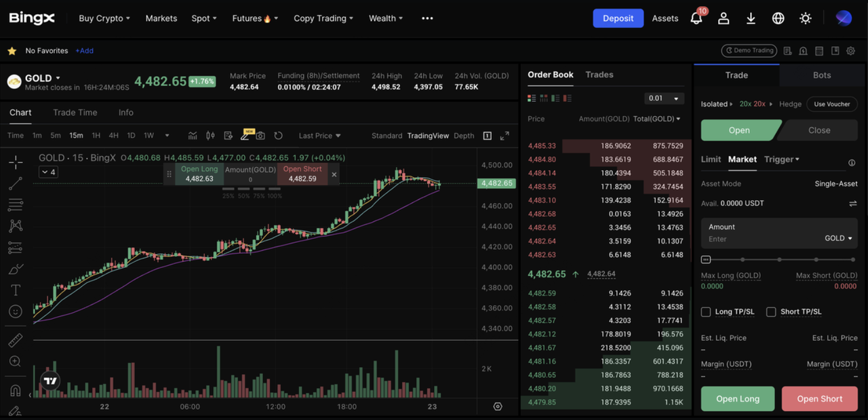
Task: Open the notifications bell icon
Action: point(696,18)
